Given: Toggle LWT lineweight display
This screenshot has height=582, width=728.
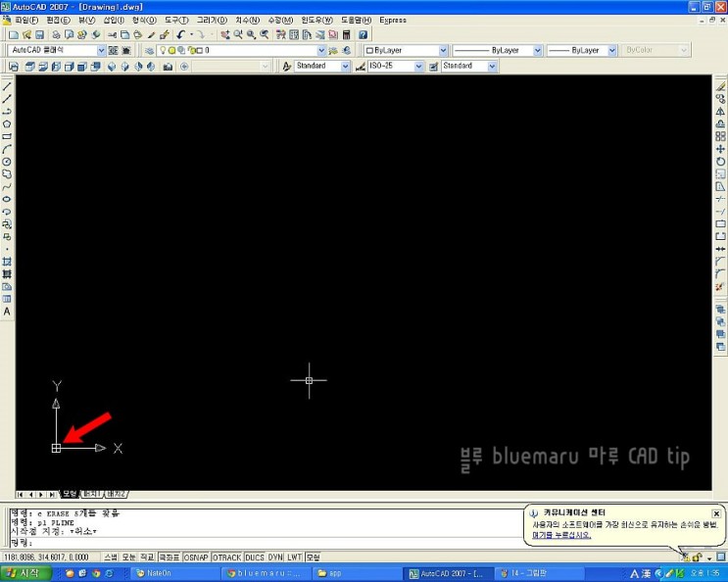Looking at the screenshot, I should coord(294,558).
